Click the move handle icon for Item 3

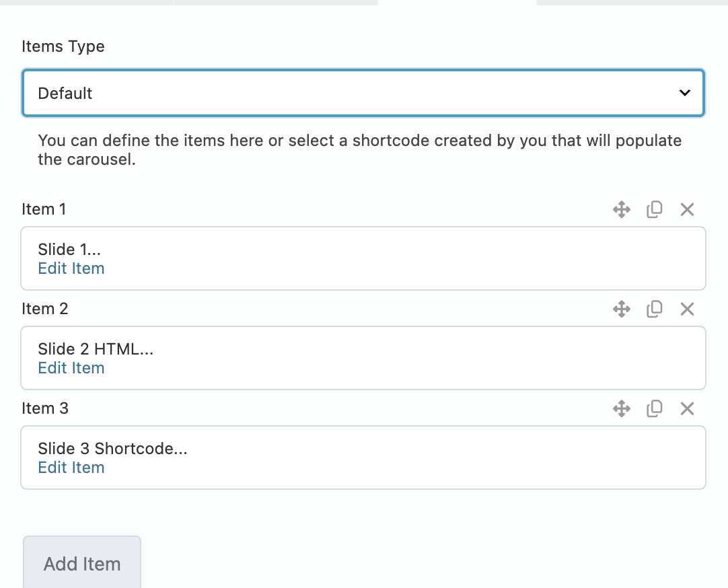[x=622, y=408]
